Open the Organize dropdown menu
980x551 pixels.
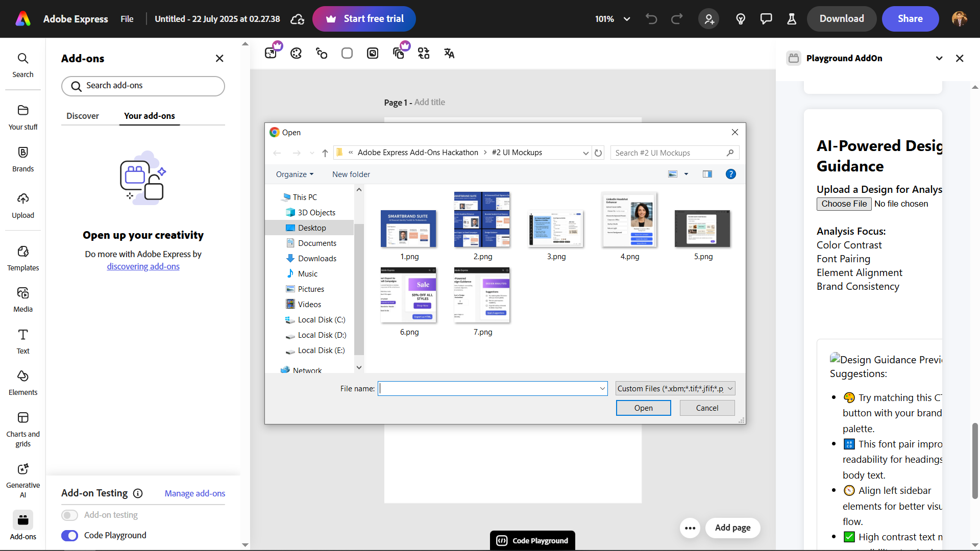295,174
